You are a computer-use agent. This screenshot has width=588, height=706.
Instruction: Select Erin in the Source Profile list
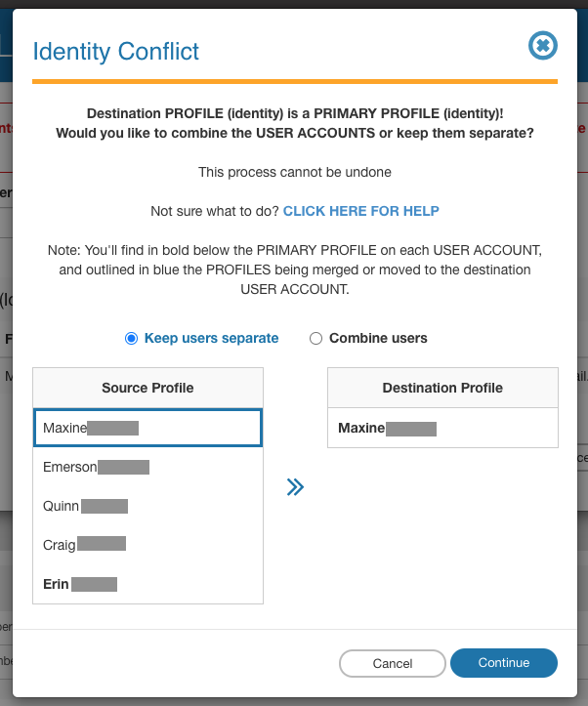click(147, 584)
